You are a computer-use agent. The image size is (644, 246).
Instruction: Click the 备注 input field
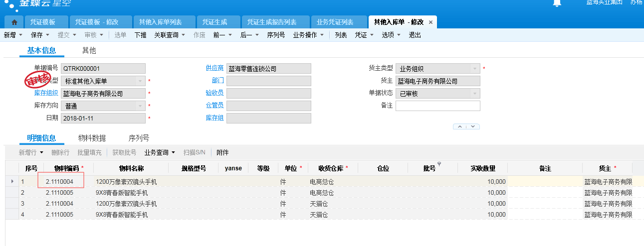(438, 106)
